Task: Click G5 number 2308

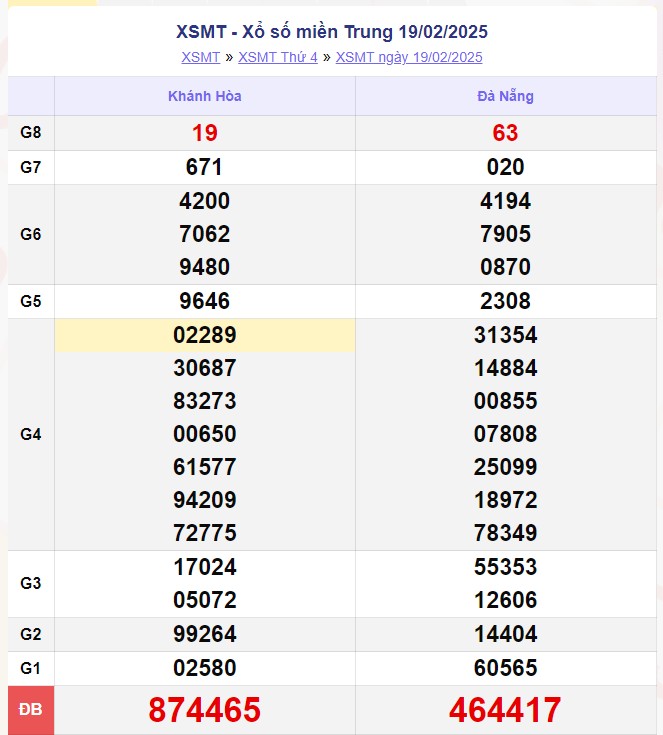Action: [505, 301]
